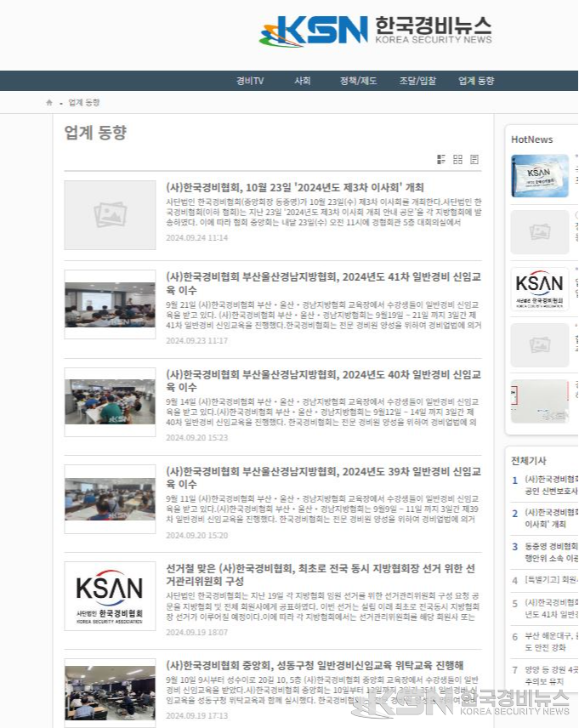Click the 업계 동향 breadcrumb link

[x=84, y=103]
